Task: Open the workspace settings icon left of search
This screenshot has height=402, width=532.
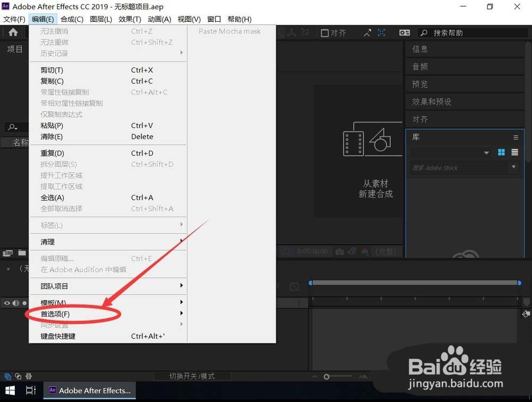Action: 404,32
